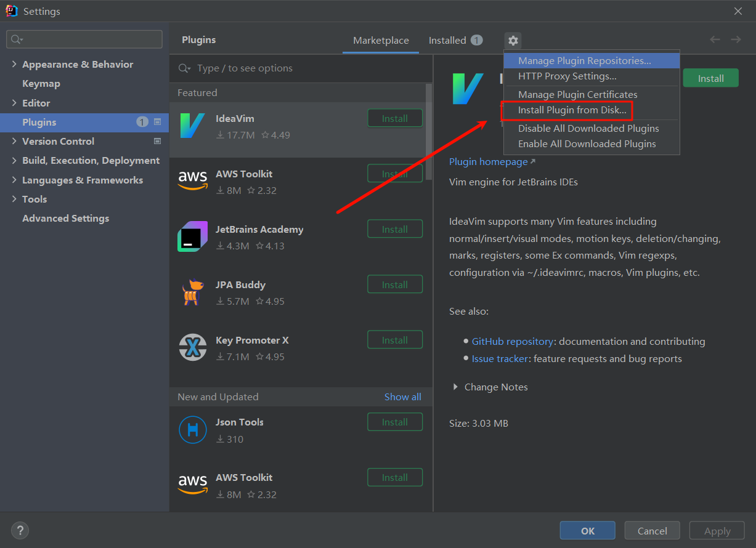Screen dimensions: 756x548
Task: Expand the Version Control section
Action: pos(14,141)
